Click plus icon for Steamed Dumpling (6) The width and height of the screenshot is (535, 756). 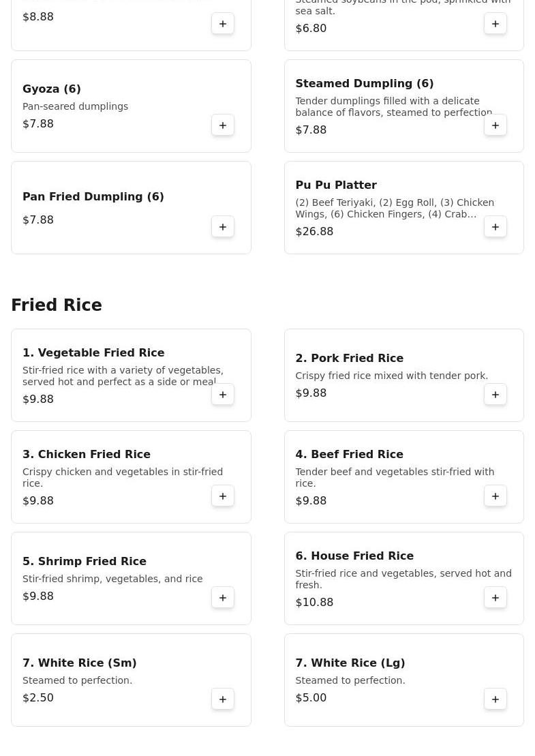pyautogui.click(x=495, y=125)
